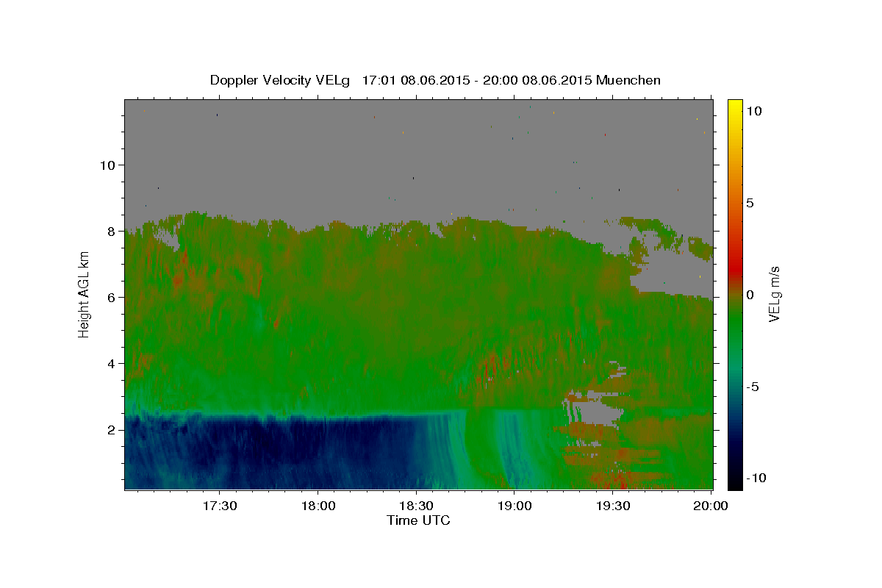This screenshot has height=588, width=882.
Task: Click the 18:00 time tick label
Action: point(318,506)
